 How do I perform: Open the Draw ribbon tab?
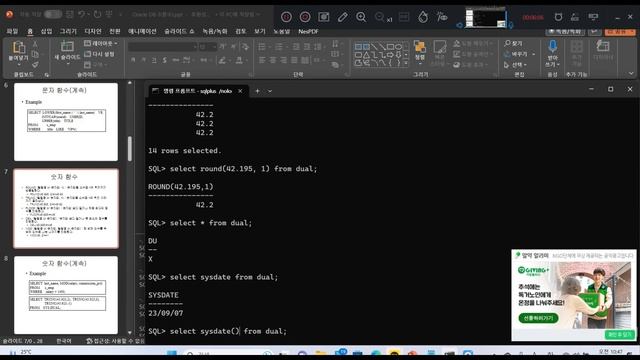68,31
